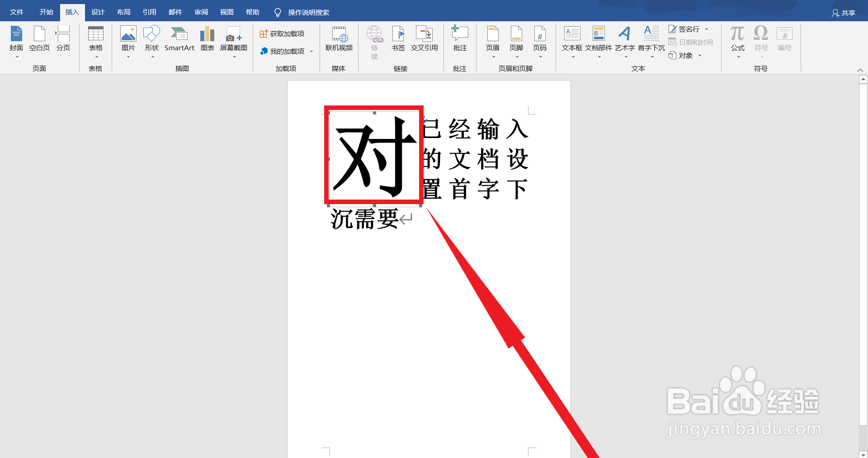868x458 pixels.
Task: Insert a SmartArt graphic
Action: [x=179, y=39]
